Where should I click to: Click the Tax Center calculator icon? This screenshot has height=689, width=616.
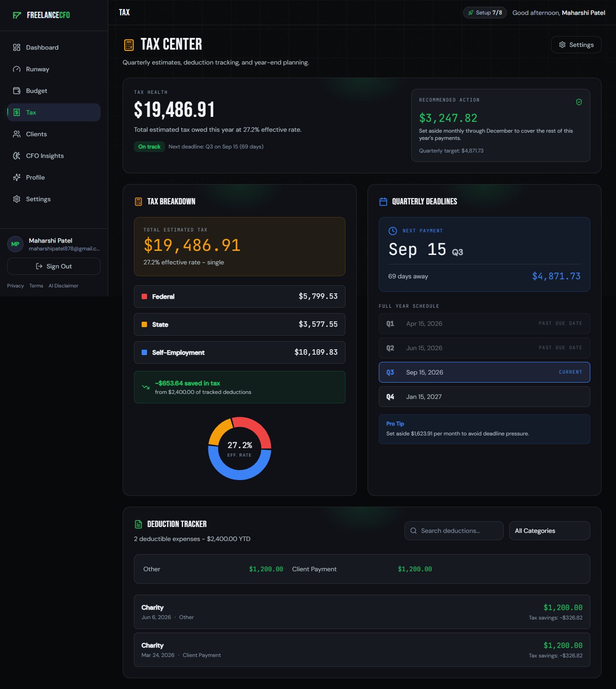tap(129, 45)
